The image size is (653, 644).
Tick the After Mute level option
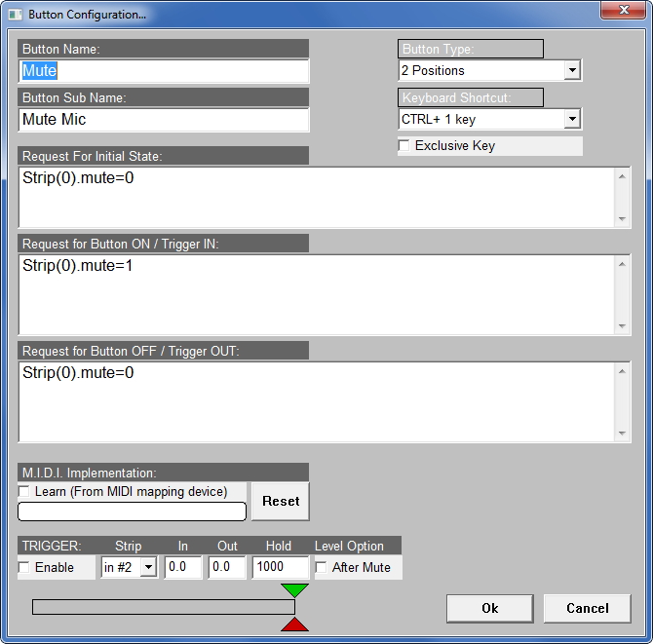(322, 567)
